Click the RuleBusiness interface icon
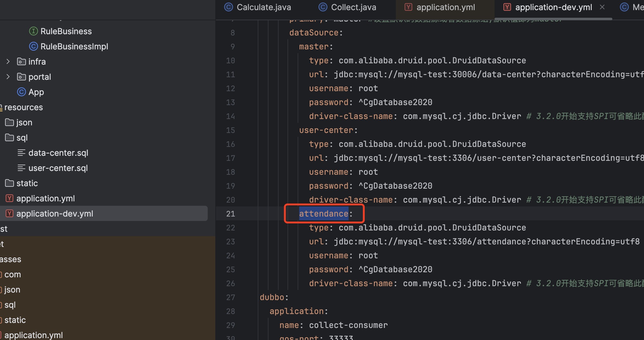644x340 pixels. tap(33, 31)
